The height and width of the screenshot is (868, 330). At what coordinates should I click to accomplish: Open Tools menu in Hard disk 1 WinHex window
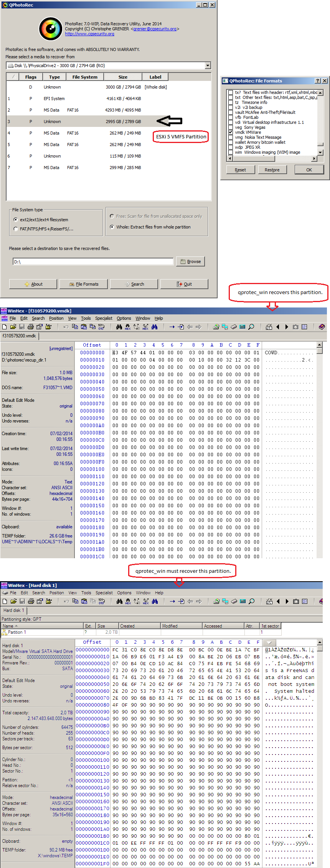(86, 593)
